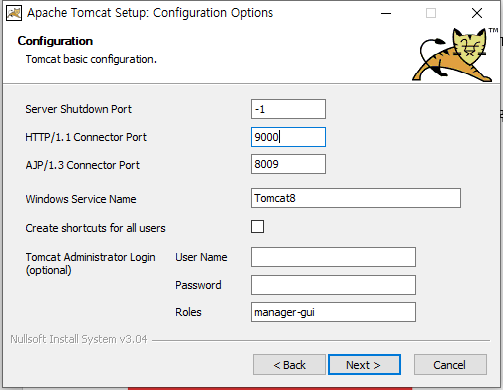Viewport: 503px width, 390px height.
Task: Click the Server Shutdown Port label
Action: pos(79,109)
